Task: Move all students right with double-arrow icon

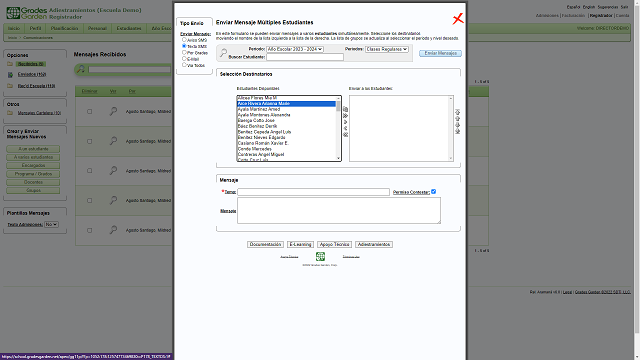Action: click(x=345, y=116)
